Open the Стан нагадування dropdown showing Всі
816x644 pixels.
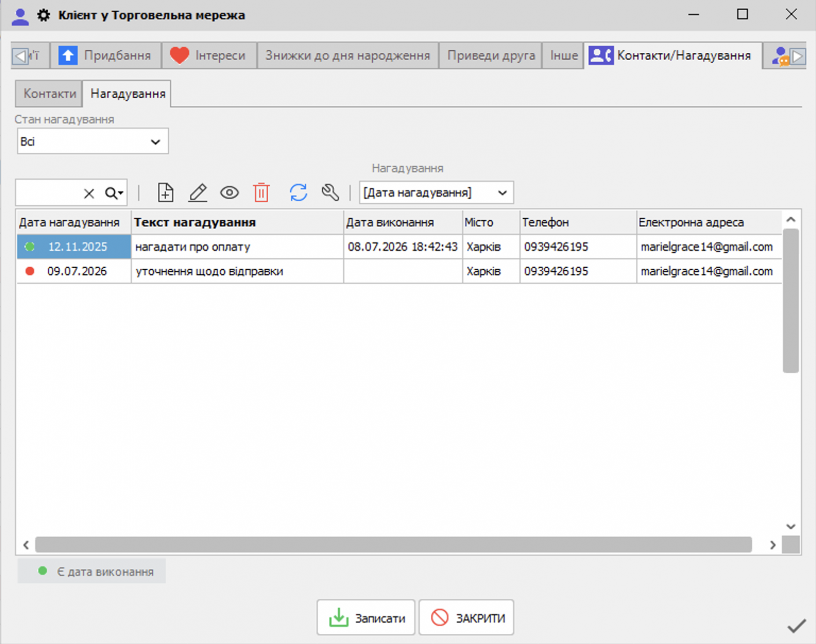pyautogui.click(x=93, y=141)
